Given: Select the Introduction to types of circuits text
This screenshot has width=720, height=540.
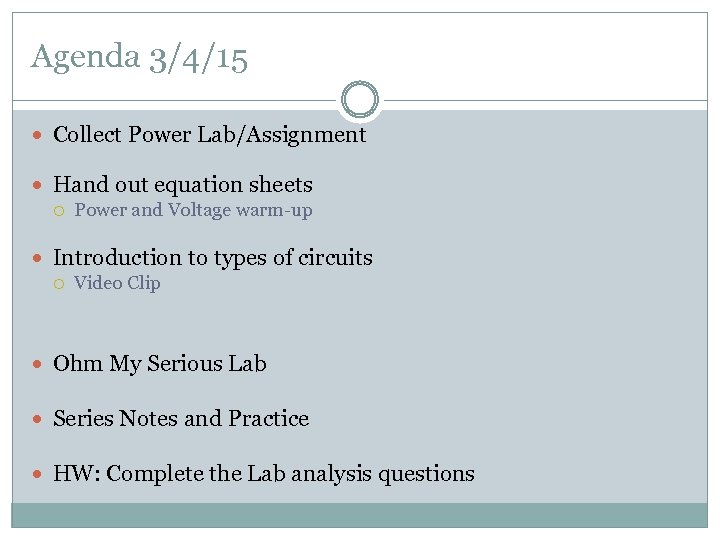Looking at the screenshot, I should (213, 258).
